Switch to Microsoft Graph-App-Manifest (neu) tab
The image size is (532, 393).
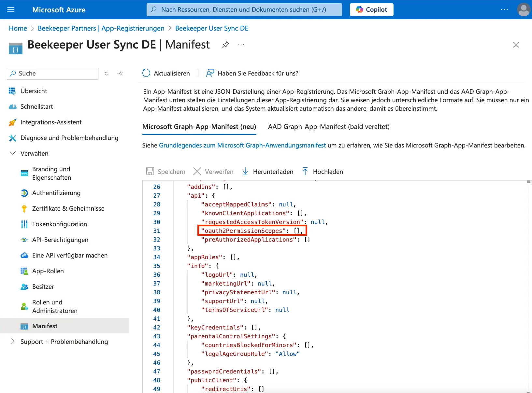(199, 127)
